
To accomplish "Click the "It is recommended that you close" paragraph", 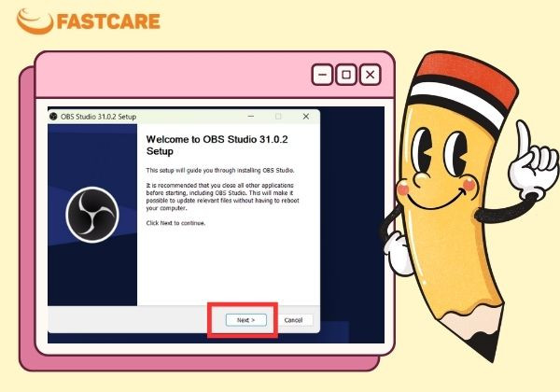I will click(x=222, y=197).
